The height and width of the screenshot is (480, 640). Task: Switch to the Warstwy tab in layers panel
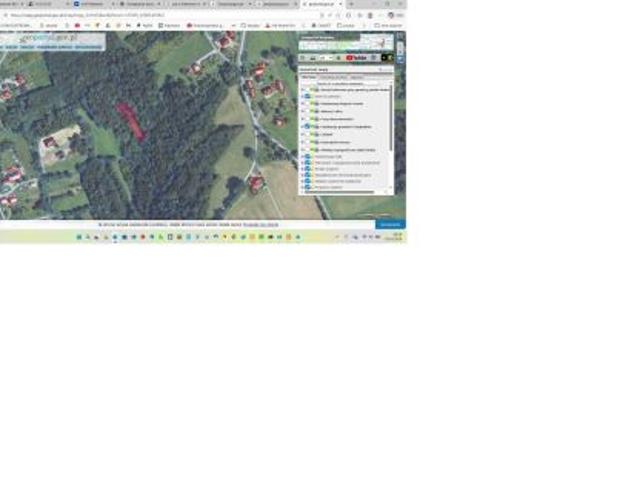pyautogui.click(x=309, y=77)
